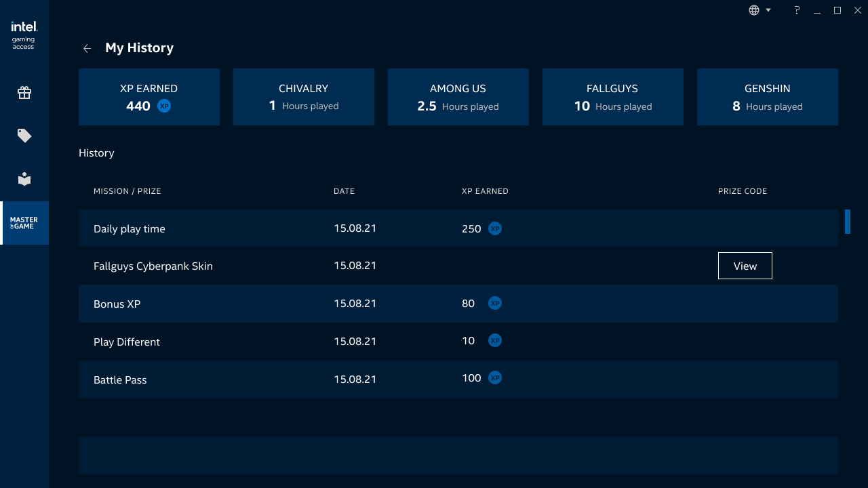Open the price tag deals icon

24,136
